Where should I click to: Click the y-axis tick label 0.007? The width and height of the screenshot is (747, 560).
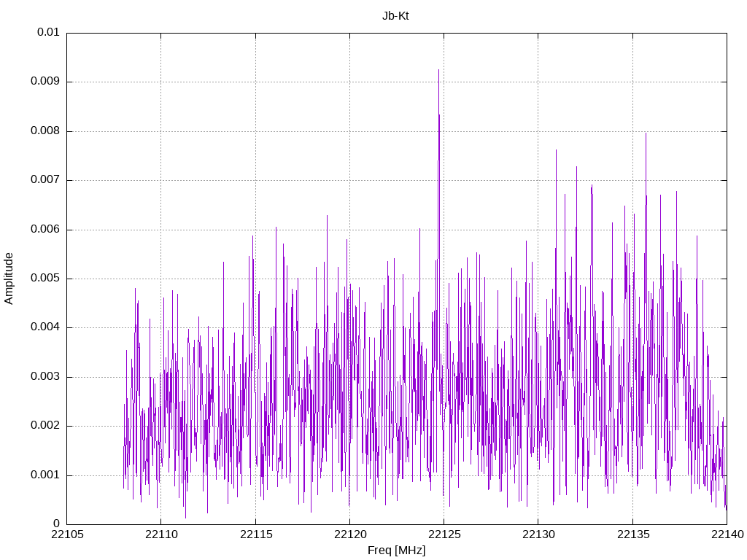click(x=45, y=180)
